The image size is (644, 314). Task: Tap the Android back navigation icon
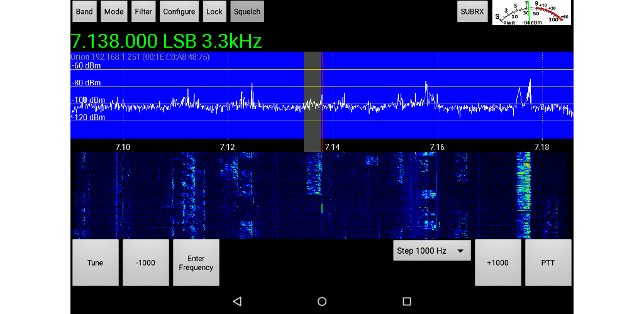[237, 301]
